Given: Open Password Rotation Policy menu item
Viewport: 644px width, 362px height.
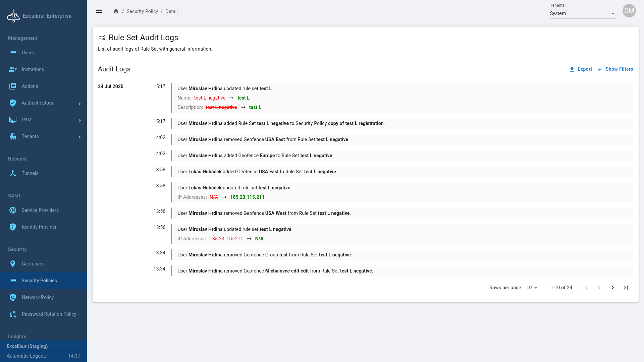Looking at the screenshot, I should pyautogui.click(x=49, y=314).
